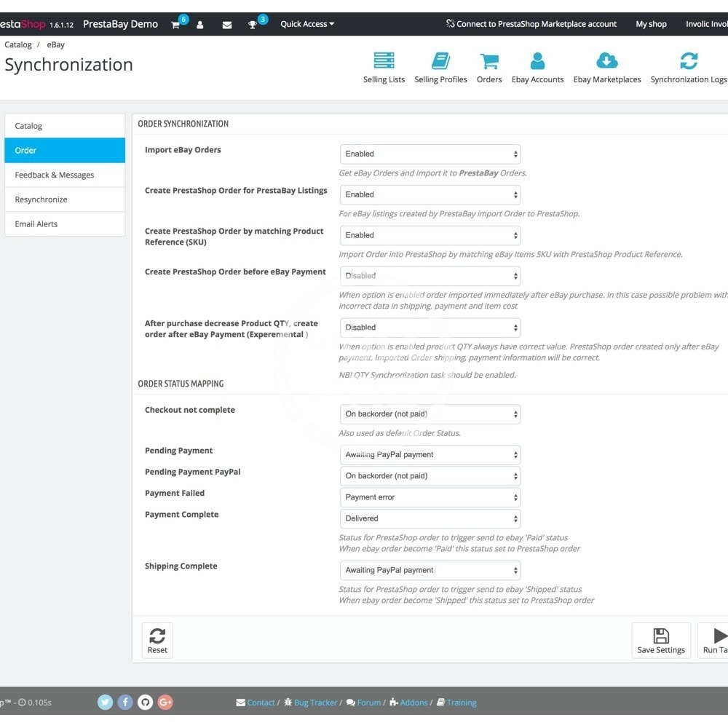728x728 pixels.
Task: Click the trophy icon in top bar
Action: 253,25
